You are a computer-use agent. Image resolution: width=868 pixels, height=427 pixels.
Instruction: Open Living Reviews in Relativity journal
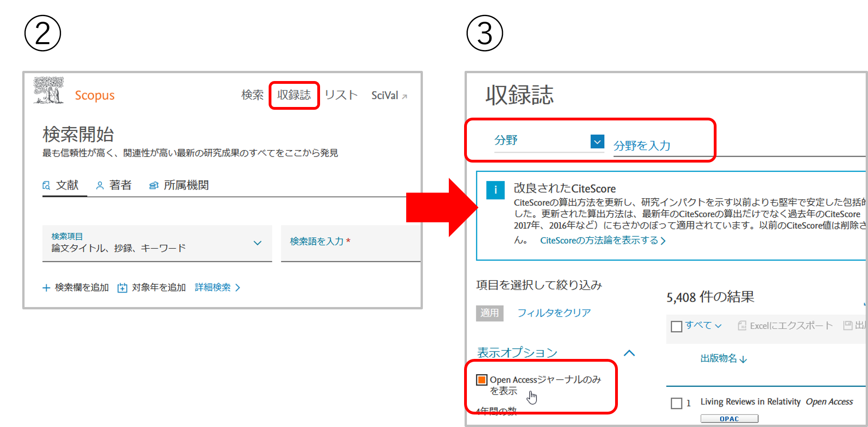coord(750,402)
